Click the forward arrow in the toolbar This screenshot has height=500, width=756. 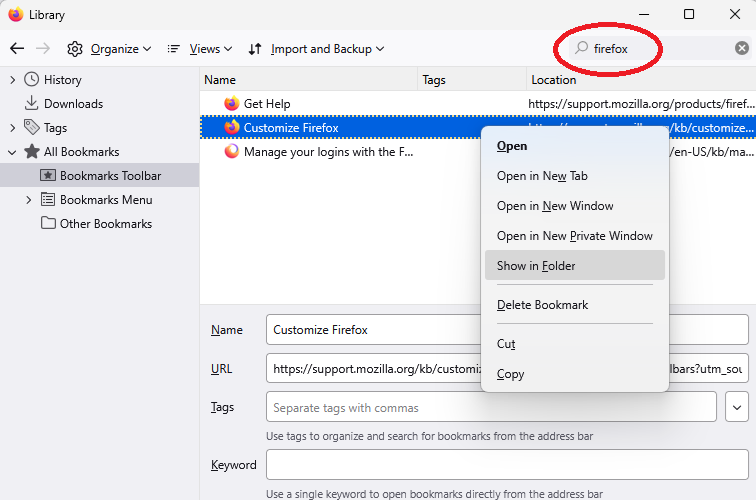tap(43, 49)
